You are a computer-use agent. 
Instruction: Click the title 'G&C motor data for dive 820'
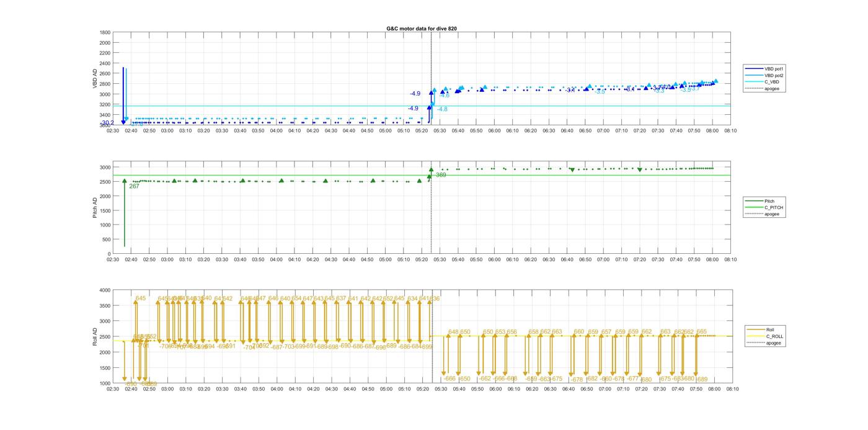click(x=422, y=29)
